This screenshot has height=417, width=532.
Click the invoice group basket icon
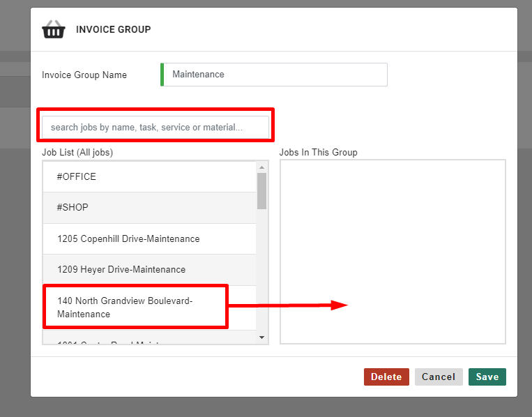tap(53, 29)
